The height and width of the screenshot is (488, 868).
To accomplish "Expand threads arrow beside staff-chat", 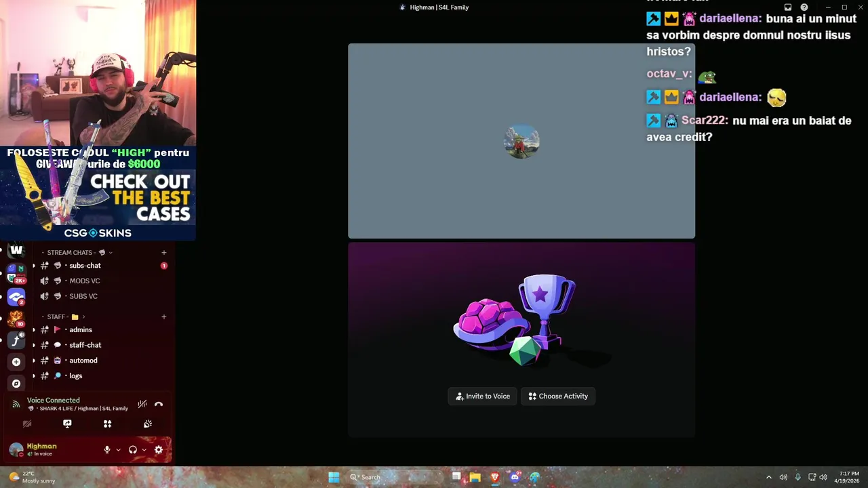I will [34, 345].
